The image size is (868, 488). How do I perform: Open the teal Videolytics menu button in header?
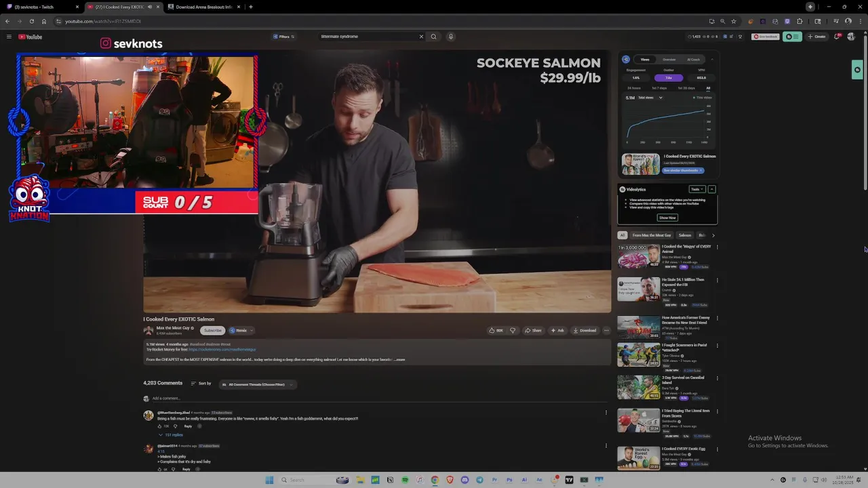[x=792, y=37]
